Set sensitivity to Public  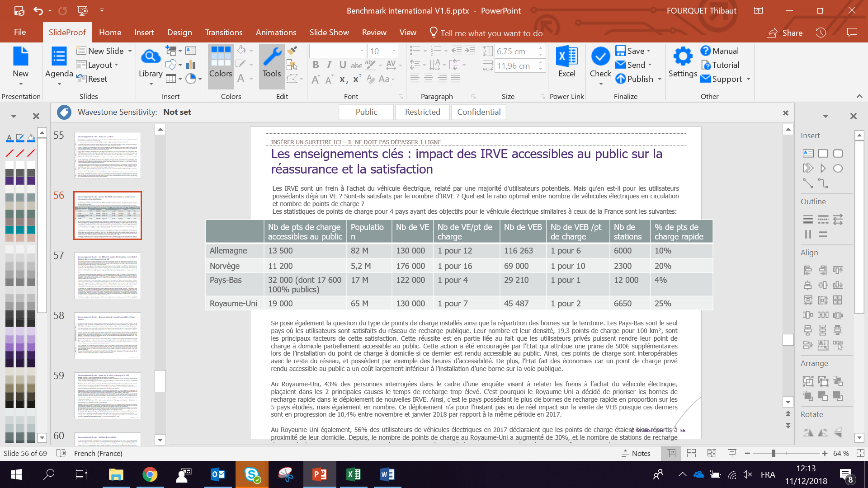[366, 112]
